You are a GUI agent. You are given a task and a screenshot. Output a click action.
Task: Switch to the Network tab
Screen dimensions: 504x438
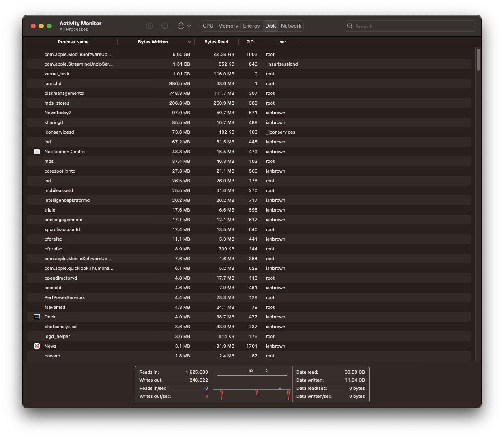point(291,26)
